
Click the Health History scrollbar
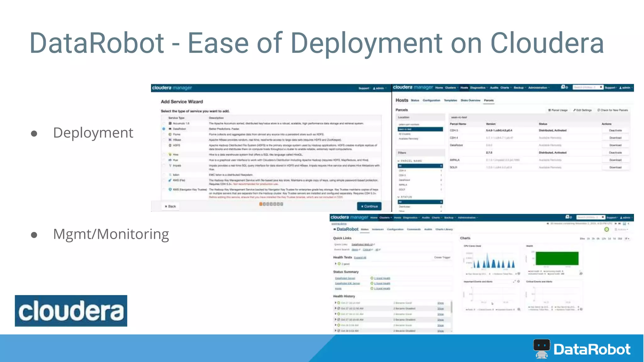(452, 307)
